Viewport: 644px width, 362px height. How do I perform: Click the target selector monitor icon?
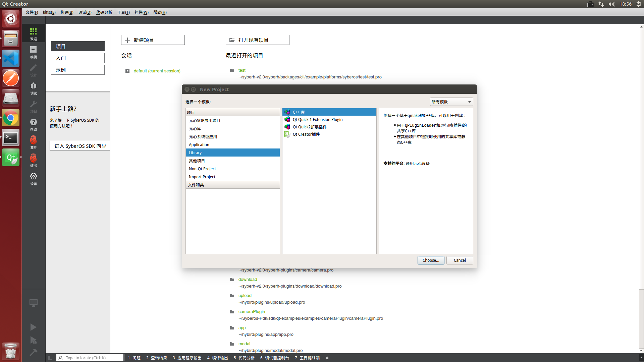click(x=33, y=303)
